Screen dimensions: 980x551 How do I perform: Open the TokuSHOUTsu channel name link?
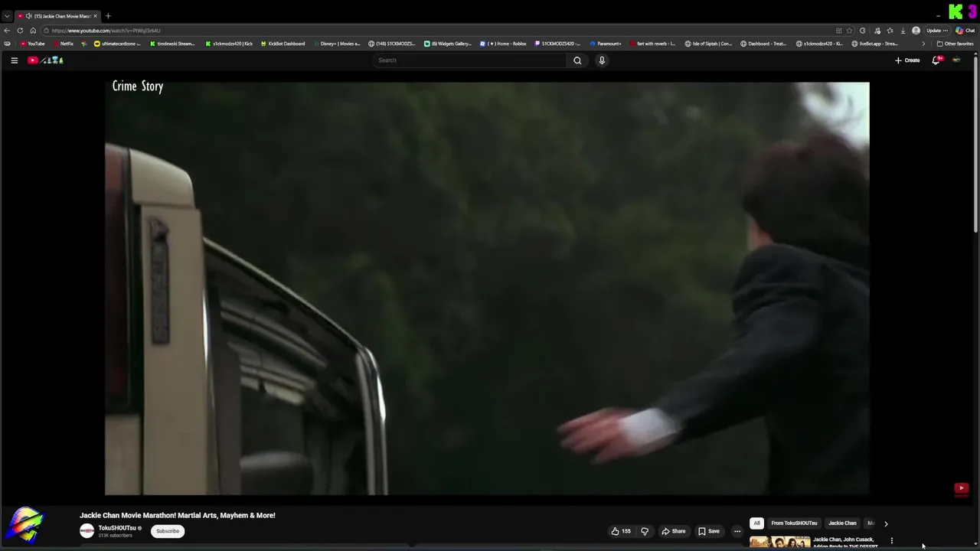pos(117,528)
